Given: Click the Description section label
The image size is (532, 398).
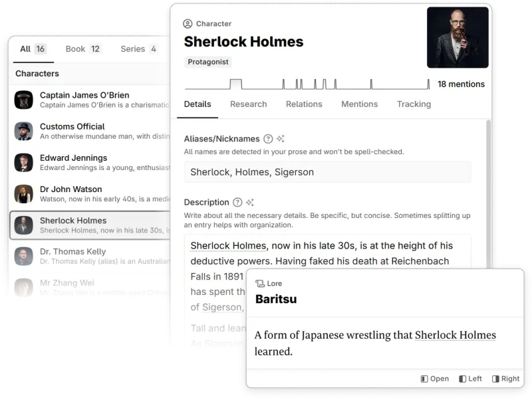Looking at the screenshot, I should coord(206,203).
